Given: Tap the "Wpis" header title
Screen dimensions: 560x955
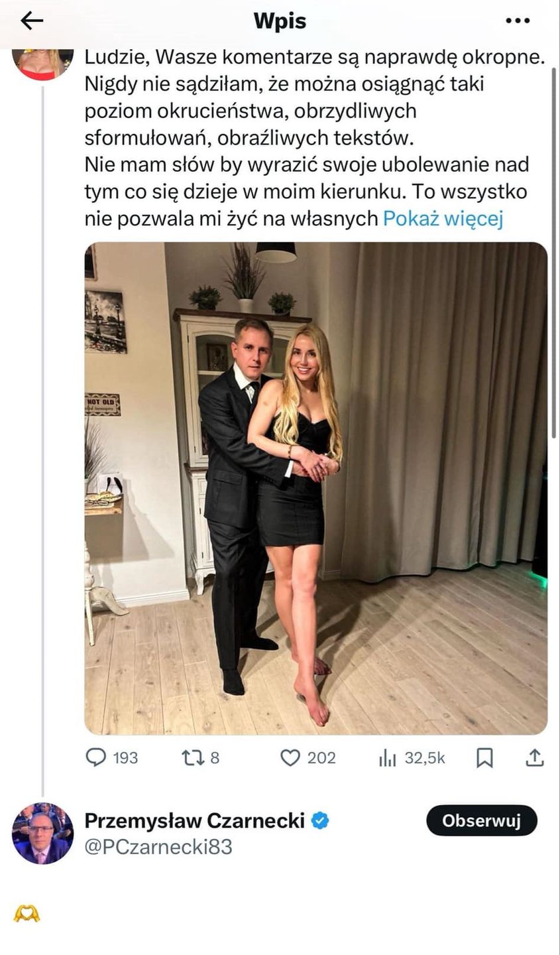Looking at the screenshot, I should pyautogui.click(x=280, y=21).
